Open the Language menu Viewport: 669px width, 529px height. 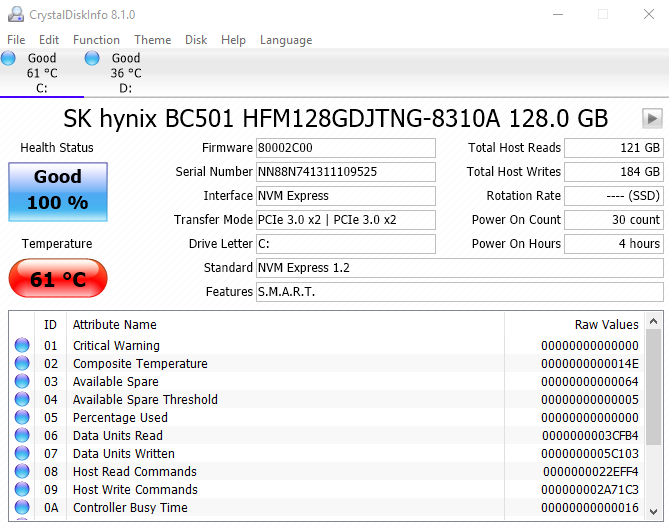click(x=286, y=40)
